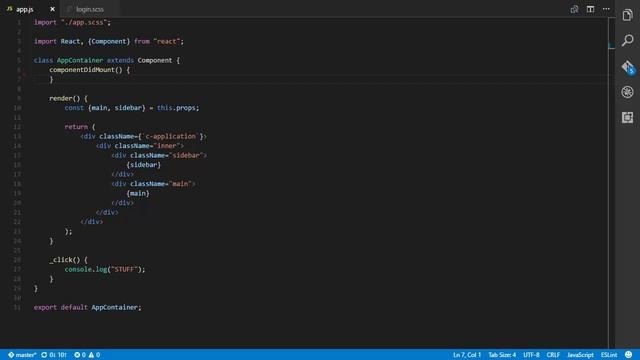Image resolution: width=640 pixels, height=360 pixels.
Task: Click the AppContainer class name on line 5
Action: 80,60
